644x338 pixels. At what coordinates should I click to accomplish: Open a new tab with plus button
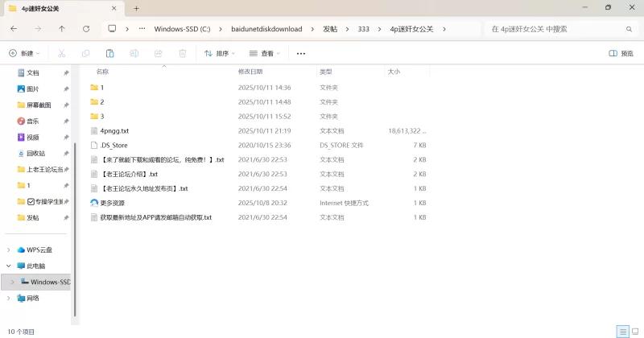(137, 8)
